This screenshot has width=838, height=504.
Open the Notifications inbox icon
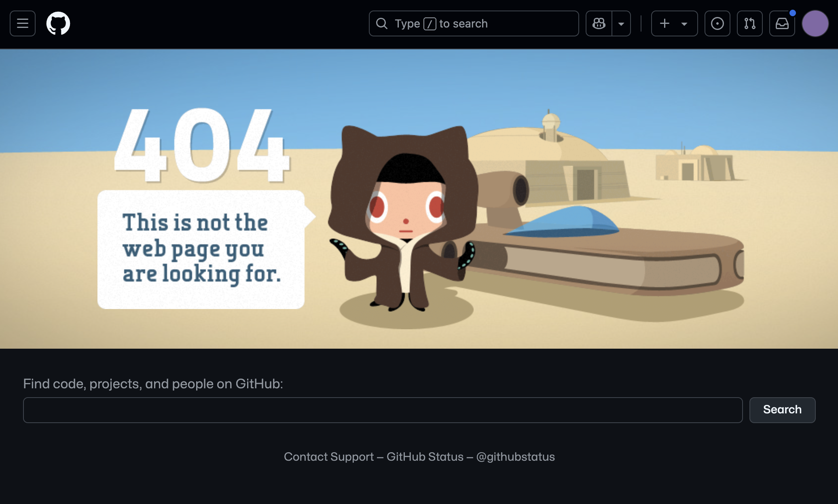point(782,23)
